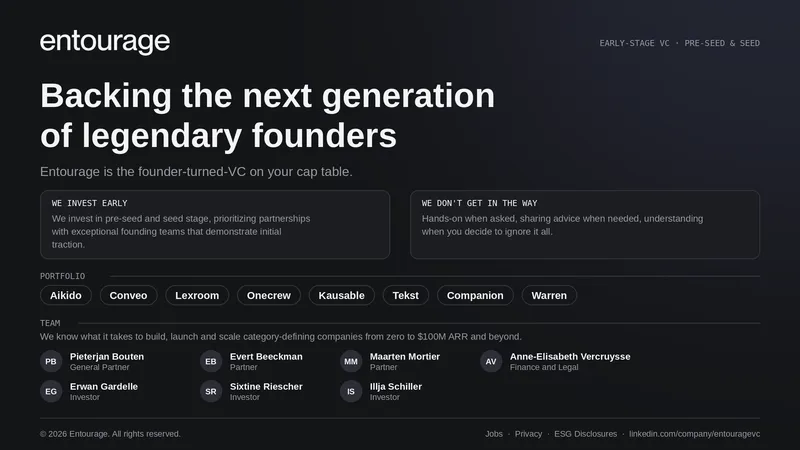Open the Conveo portfolio chip
Viewport: 800px width, 450px height.
coord(128,295)
